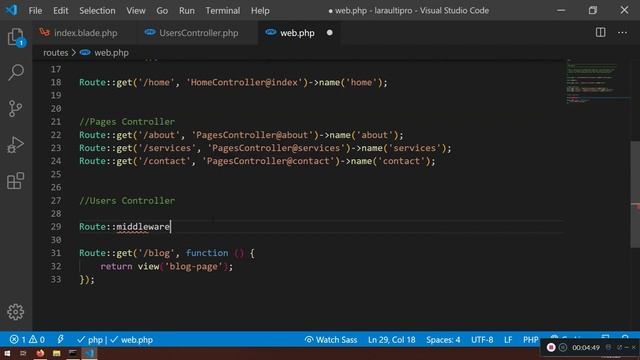Screen dimensions: 640x360
Task: Open the View menu
Action: point(136,11)
